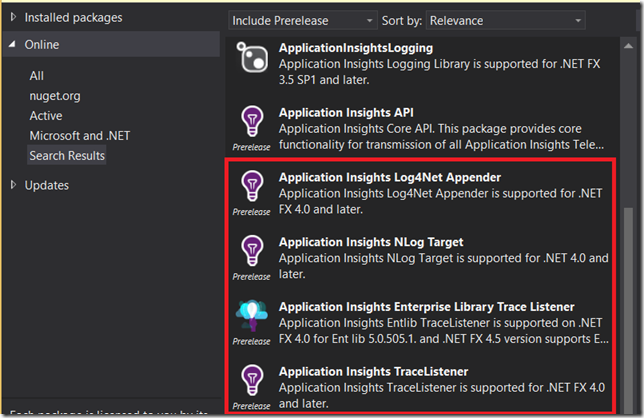
Task: Click the Updates label
Action: coord(47,185)
